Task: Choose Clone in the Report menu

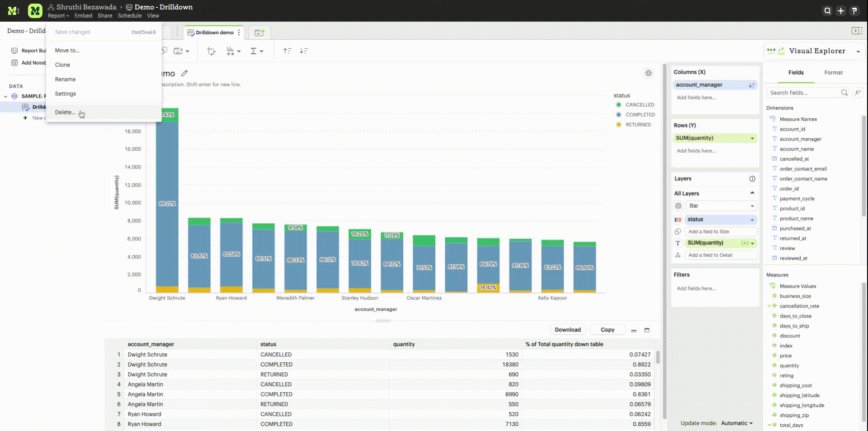Action: point(104,65)
